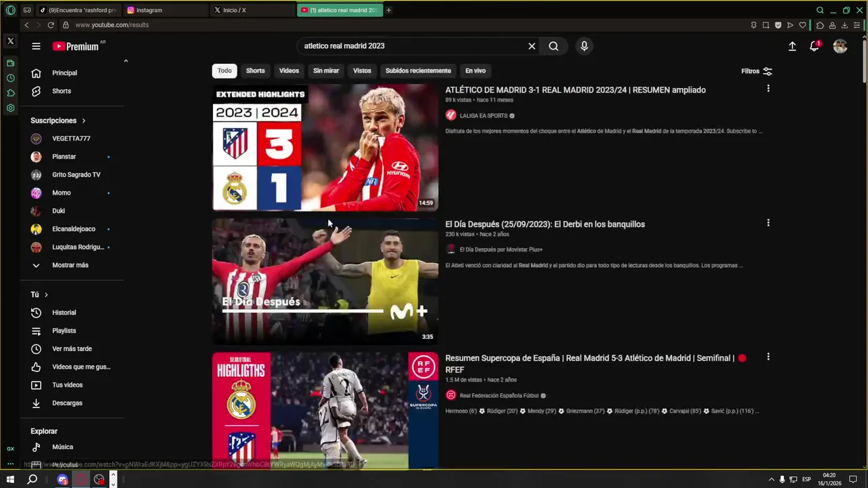Select the En vivo filter chip
The image size is (868, 488).
(x=475, y=70)
